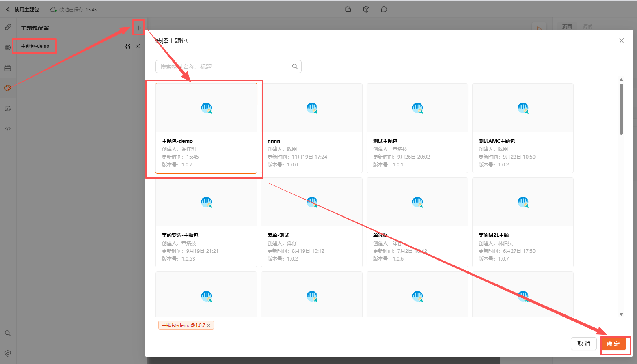Choose the 美的安防-主题包 card
Viewport: 637px width, 364px height.
(x=206, y=222)
